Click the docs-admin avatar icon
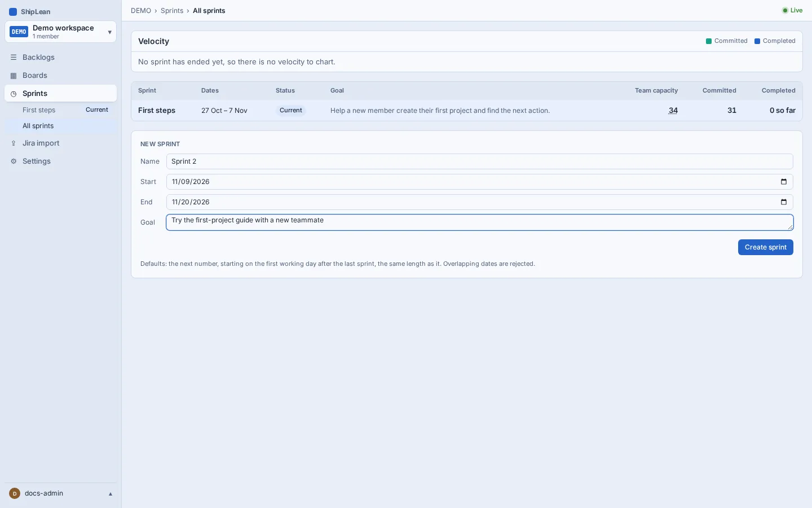The width and height of the screenshot is (812, 508). coord(15,493)
